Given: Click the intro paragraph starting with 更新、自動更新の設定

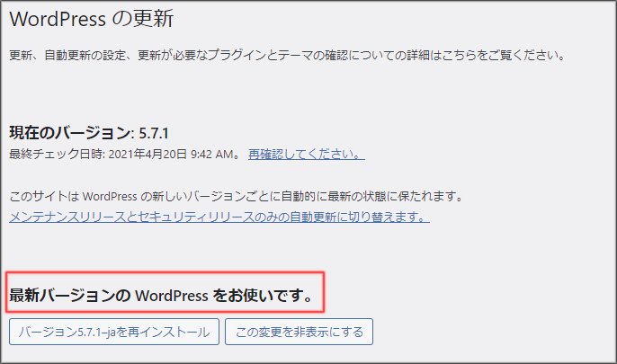Looking at the screenshot, I should click(x=286, y=56).
